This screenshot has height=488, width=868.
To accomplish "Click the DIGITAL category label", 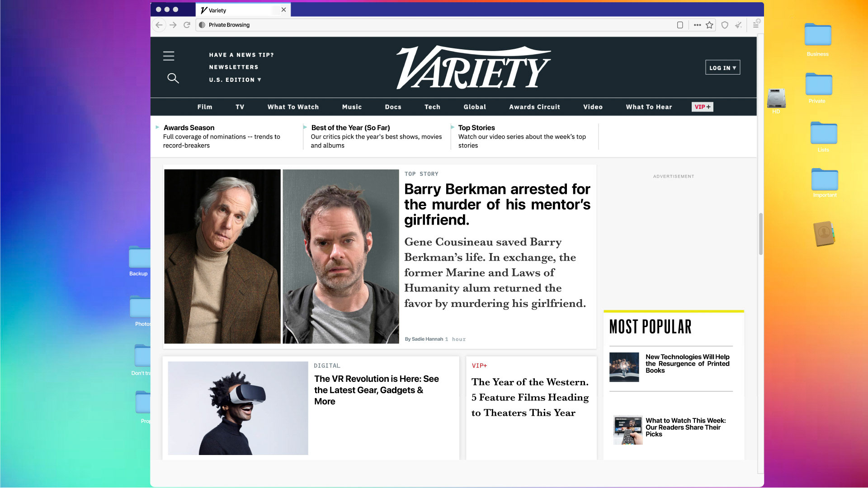I will pos(327,366).
